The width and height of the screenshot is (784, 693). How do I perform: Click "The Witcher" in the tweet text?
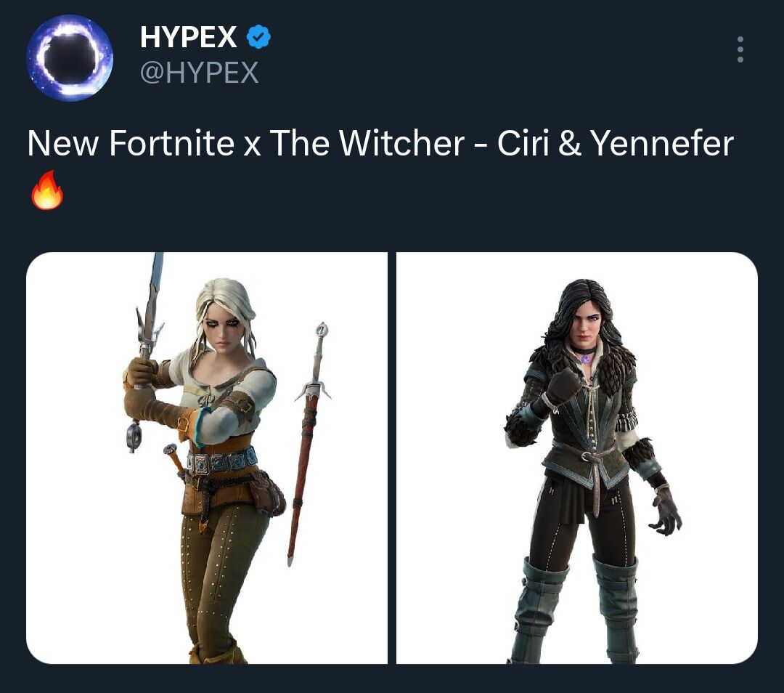[367, 144]
